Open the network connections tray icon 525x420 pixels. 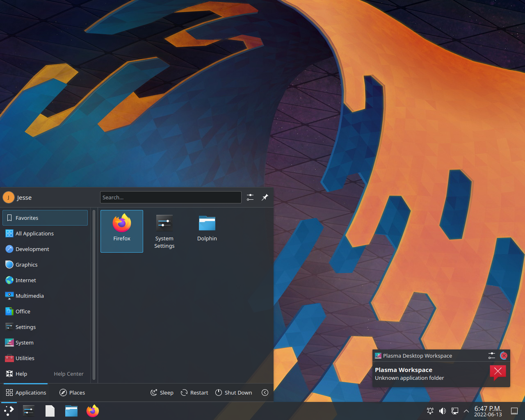pyautogui.click(x=455, y=411)
